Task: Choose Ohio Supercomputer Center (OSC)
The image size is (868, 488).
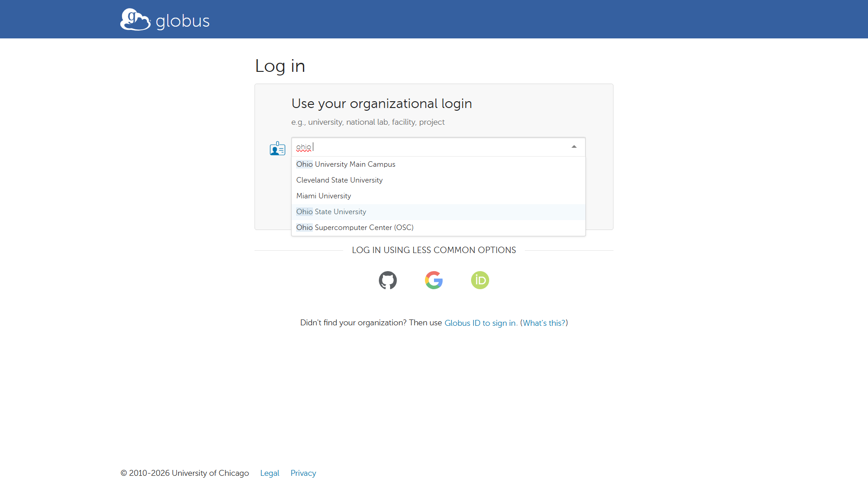Action: click(439, 228)
